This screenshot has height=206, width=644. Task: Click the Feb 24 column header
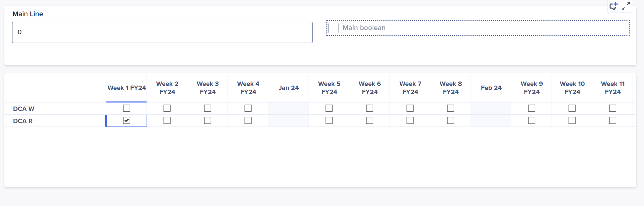click(491, 88)
